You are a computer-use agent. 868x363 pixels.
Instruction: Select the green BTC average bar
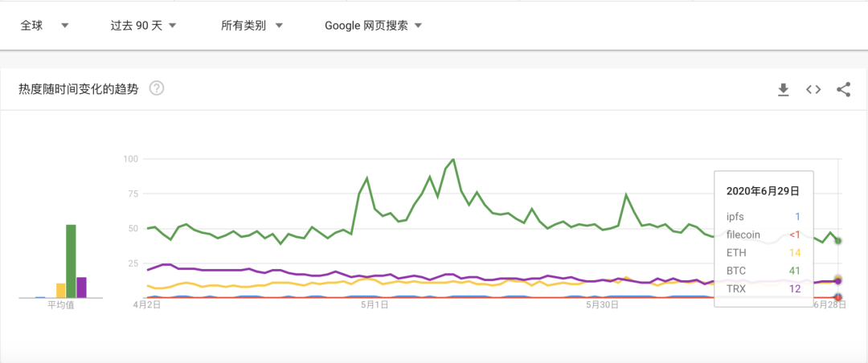pyautogui.click(x=71, y=261)
